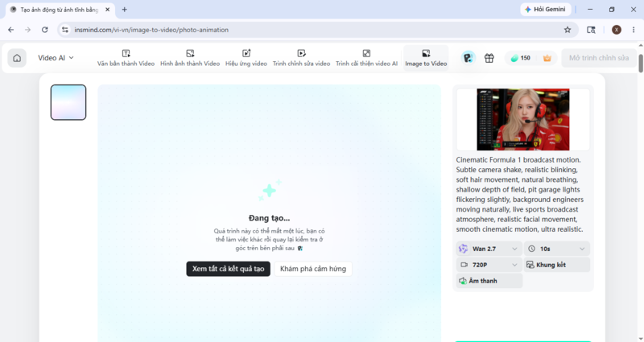The height and width of the screenshot is (342, 644).
Task: Click the Wan 2.7 model logo icon
Action: click(464, 249)
